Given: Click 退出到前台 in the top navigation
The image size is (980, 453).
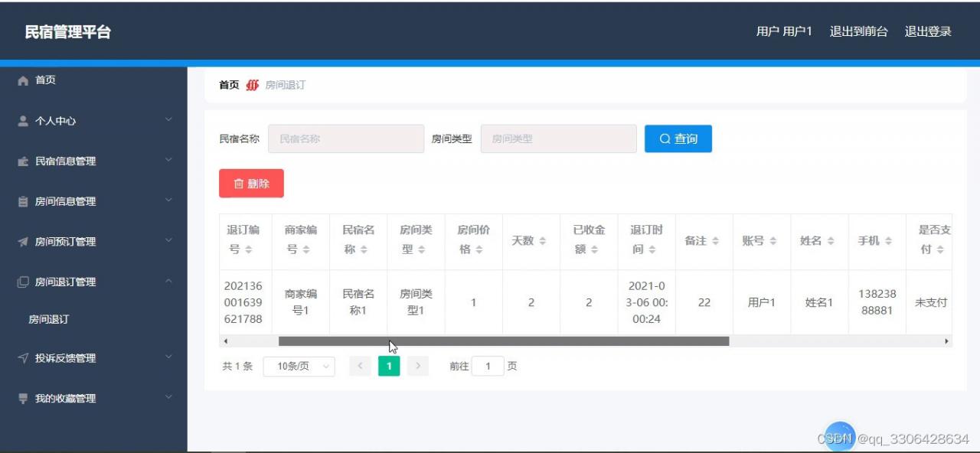Looking at the screenshot, I should [x=858, y=32].
